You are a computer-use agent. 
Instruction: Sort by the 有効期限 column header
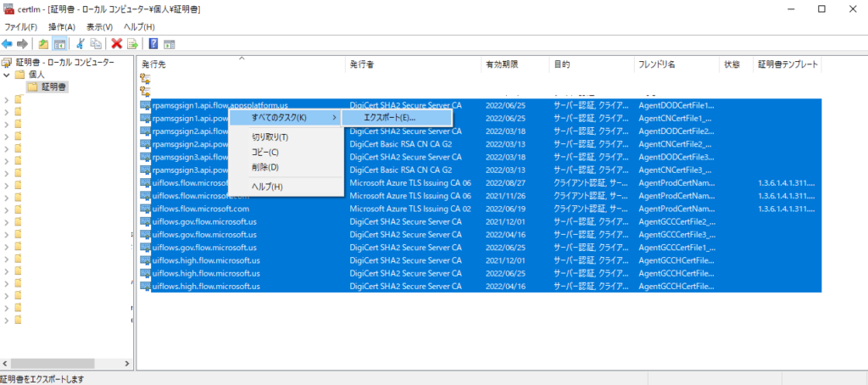(515, 64)
